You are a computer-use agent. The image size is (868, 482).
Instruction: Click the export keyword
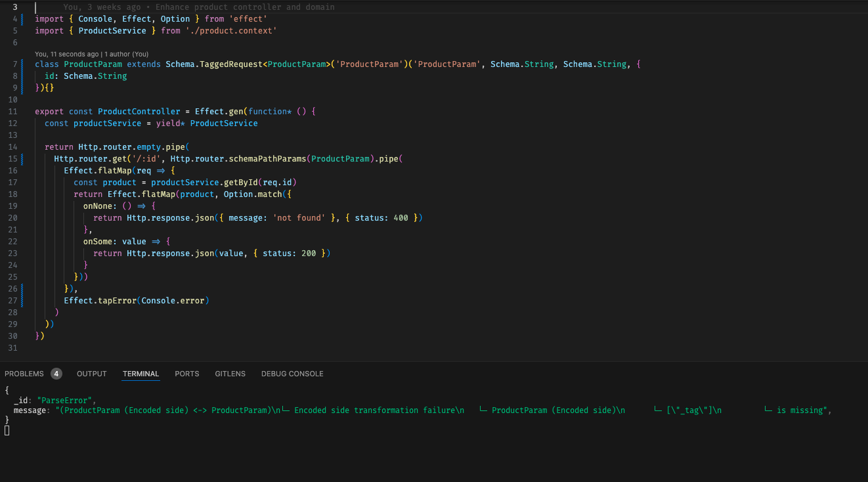tap(49, 112)
